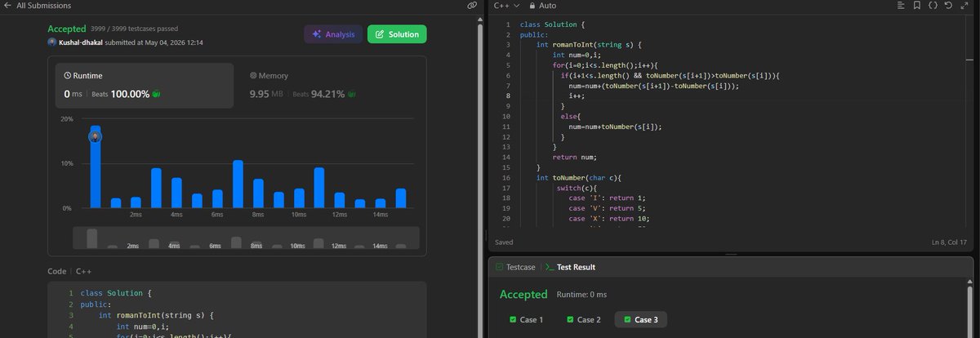
Task: Click the format code icon
Action: [x=901, y=5]
